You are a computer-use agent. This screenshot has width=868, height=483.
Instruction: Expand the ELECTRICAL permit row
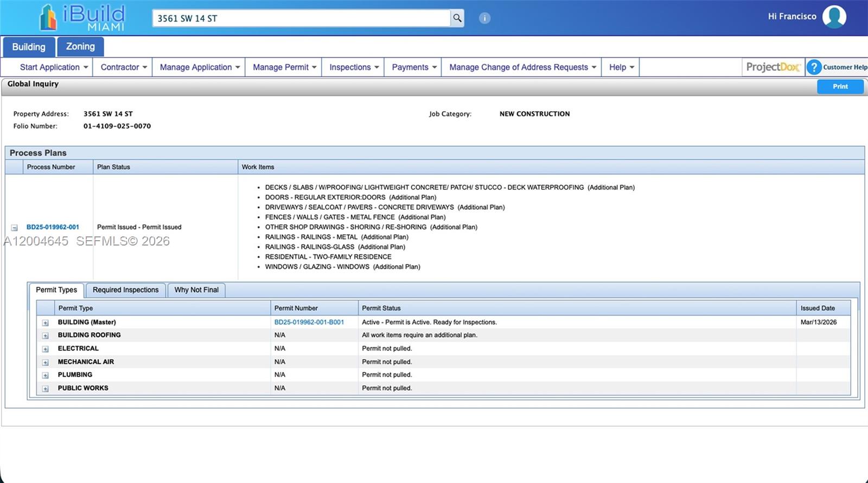(x=46, y=349)
